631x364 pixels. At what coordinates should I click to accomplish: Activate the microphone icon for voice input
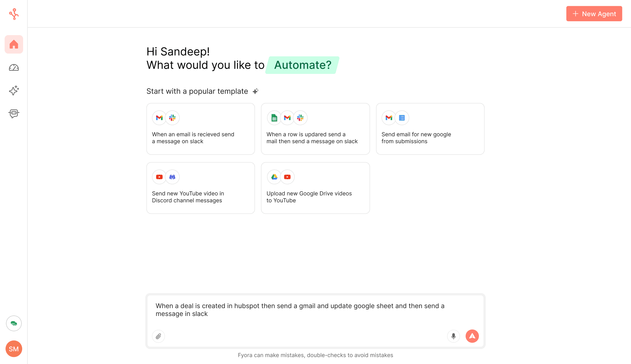tap(453, 336)
